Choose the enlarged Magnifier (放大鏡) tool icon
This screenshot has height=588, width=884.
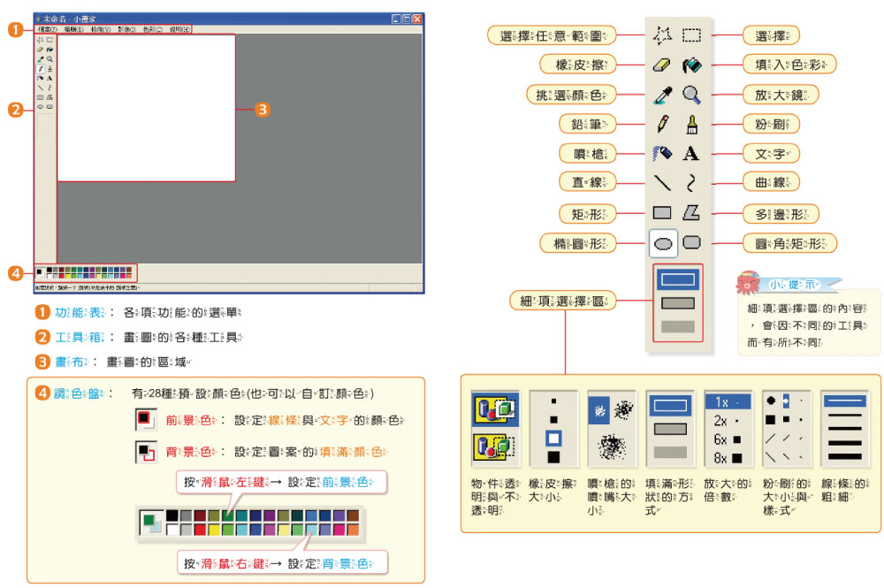[x=691, y=94]
